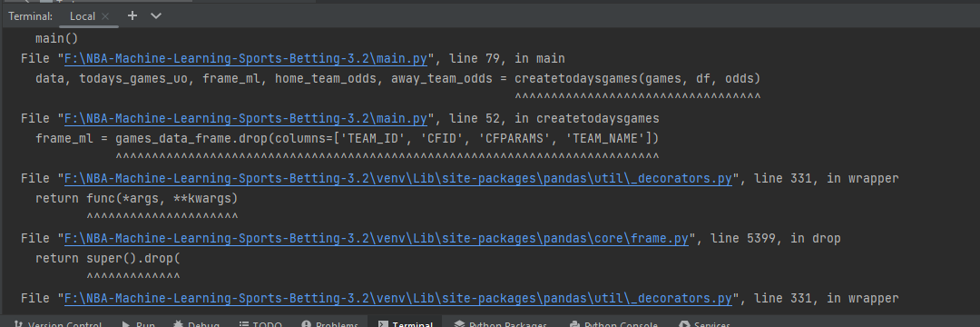The height and width of the screenshot is (327, 980).
Task: Open the Version Control tool window
Action: click(x=58, y=324)
